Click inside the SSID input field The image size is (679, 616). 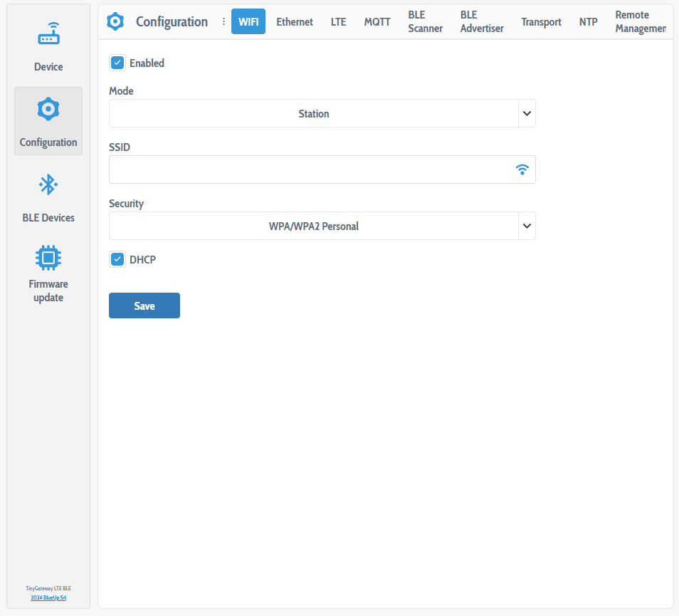(306, 169)
